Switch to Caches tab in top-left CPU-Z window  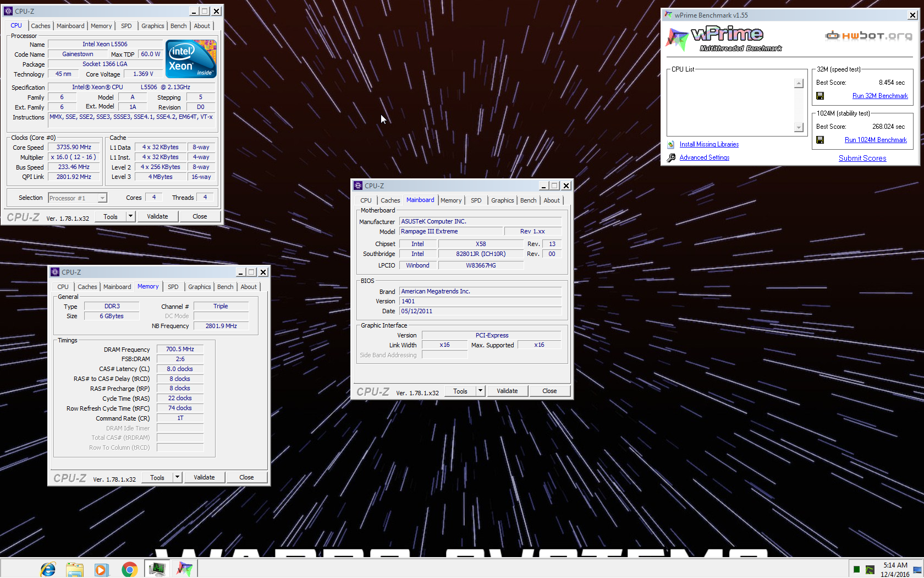click(41, 26)
